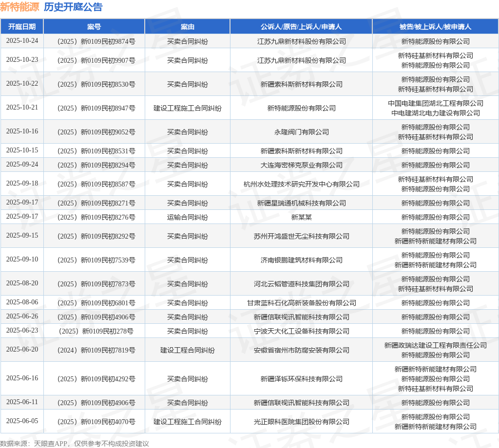Screen dimensions: 499x448
Task: Select case number (2025)新0109民初8294号
Action: (x=96, y=166)
